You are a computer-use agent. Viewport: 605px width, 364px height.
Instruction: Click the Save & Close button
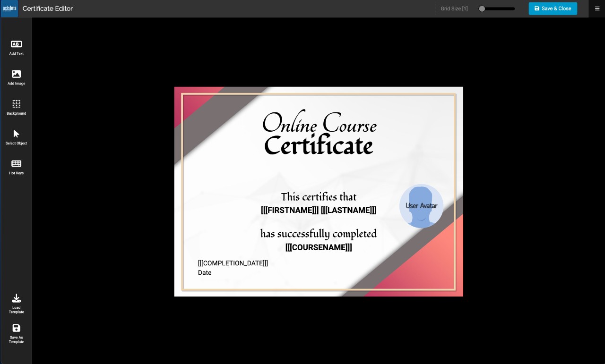(553, 8)
